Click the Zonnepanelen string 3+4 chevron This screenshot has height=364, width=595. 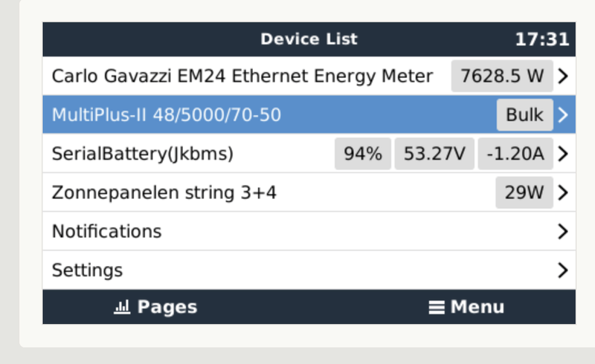pyautogui.click(x=563, y=192)
